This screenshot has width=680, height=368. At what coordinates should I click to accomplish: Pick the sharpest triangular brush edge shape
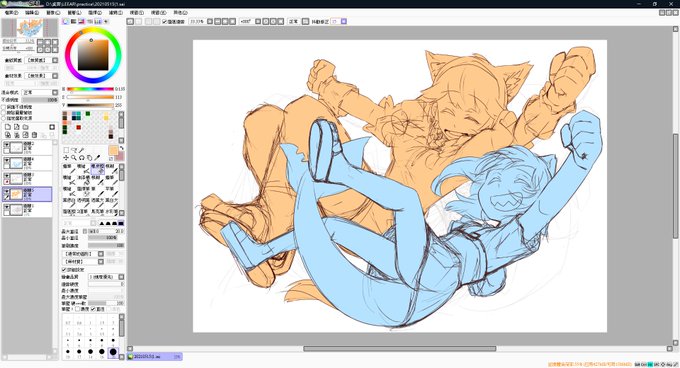101,223
